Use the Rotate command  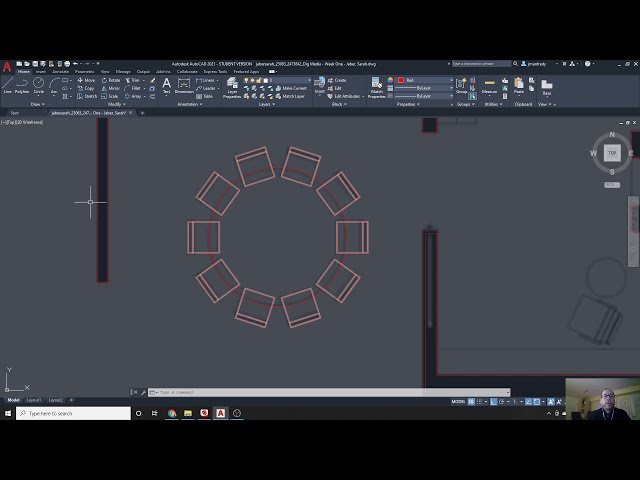111,80
